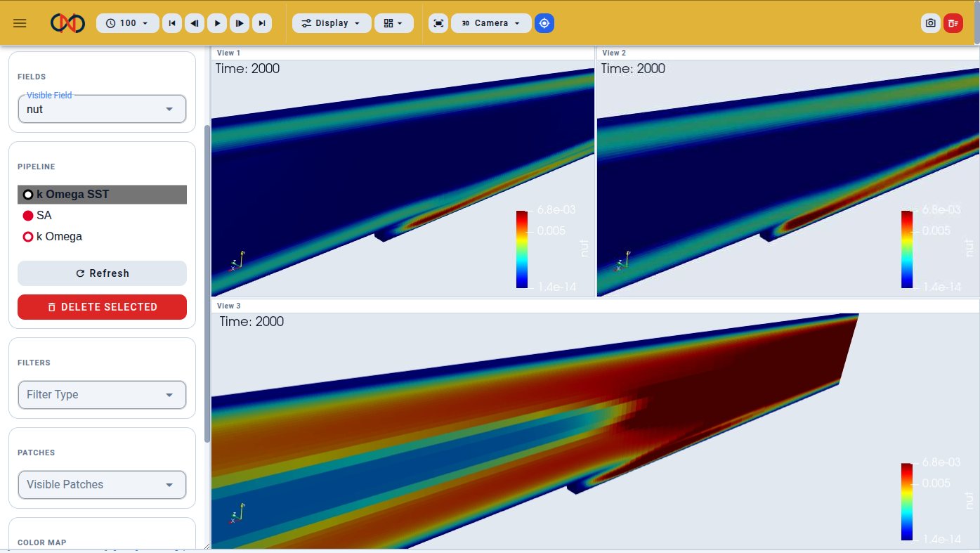
Task: Click the Refresh button
Action: point(102,273)
